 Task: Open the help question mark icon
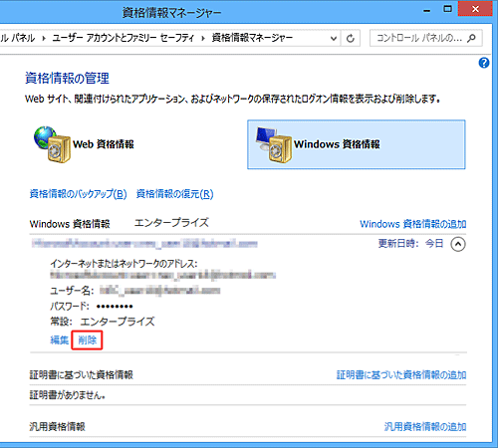pyautogui.click(x=484, y=63)
